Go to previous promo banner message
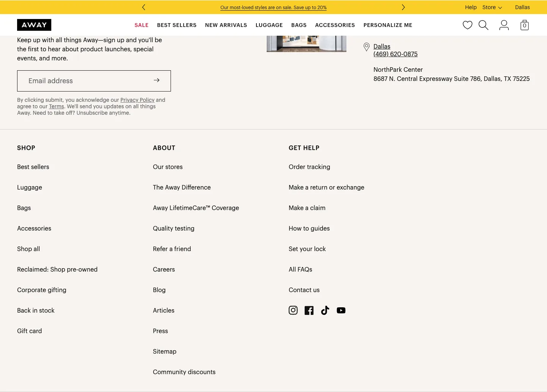 click(x=144, y=7)
